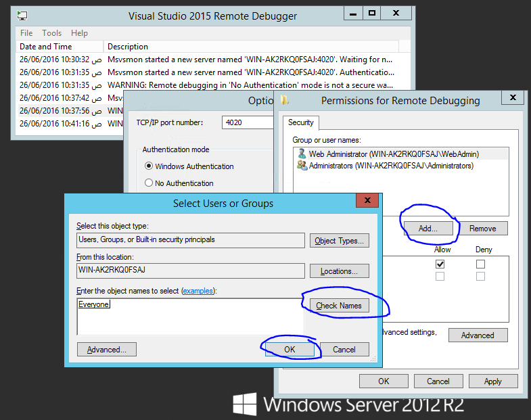The height and width of the screenshot is (420, 531).
Task: Toggle the checked Allow checkbox in first row
Action: pyautogui.click(x=440, y=264)
